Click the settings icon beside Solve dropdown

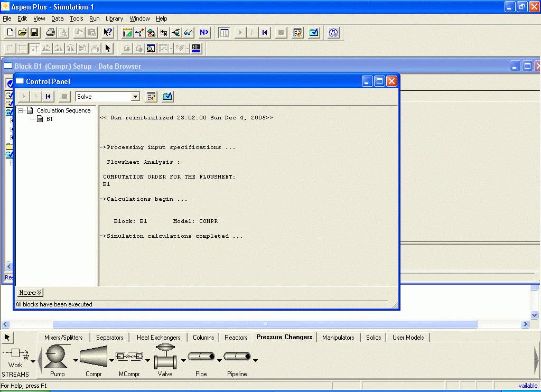pyautogui.click(x=151, y=97)
